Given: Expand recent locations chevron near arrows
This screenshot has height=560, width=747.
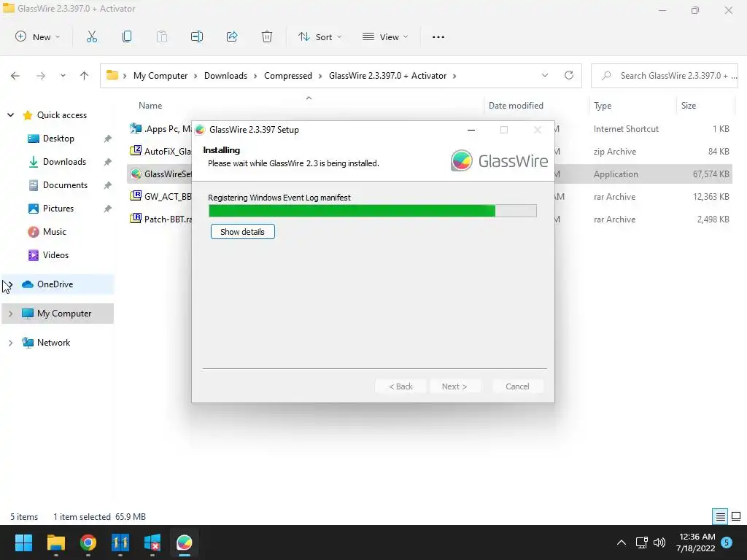Looking at the screenshot, I should click(63, 76).
